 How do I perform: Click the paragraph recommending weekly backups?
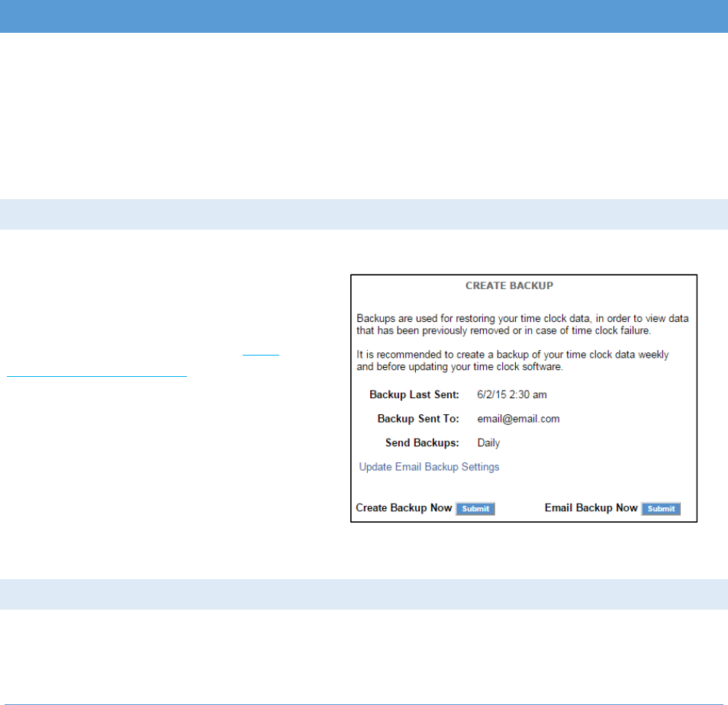click(x=513, y=361)
